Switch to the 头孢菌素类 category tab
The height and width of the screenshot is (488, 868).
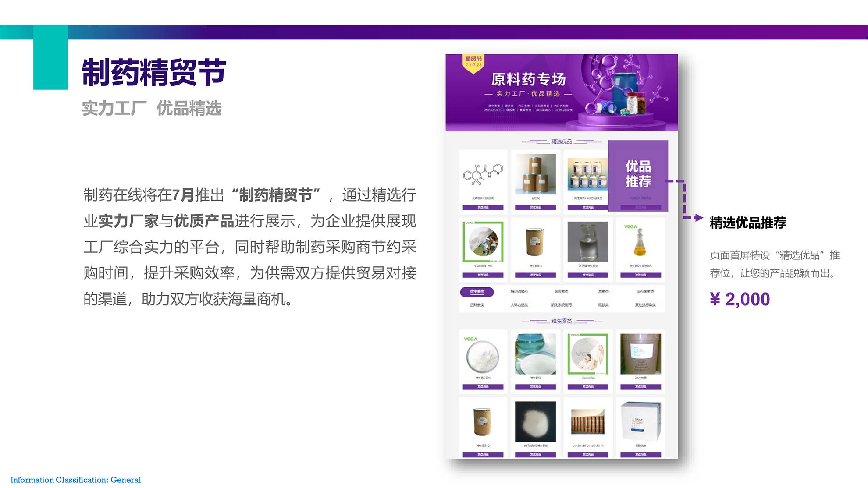645,292
